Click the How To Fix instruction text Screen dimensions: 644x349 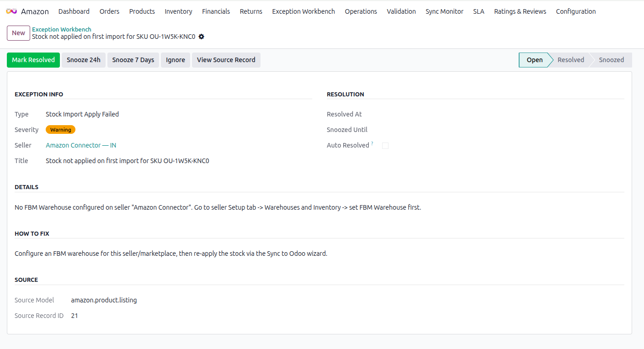click(171, 254)
